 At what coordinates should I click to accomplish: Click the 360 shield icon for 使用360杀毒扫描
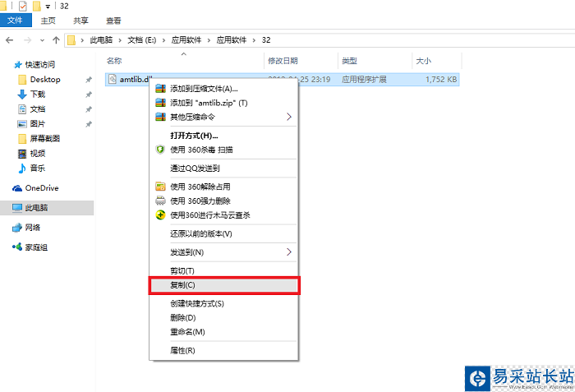160,150
